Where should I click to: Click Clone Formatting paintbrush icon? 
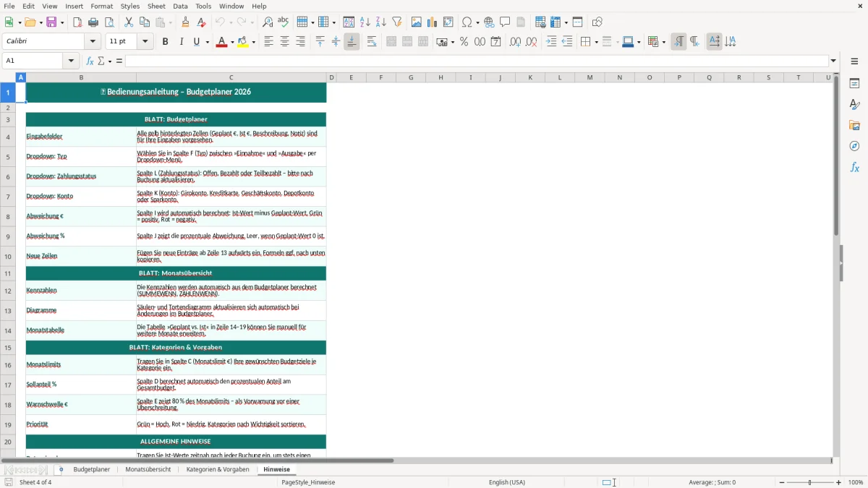pyautogui.click(x=185, y=22)
